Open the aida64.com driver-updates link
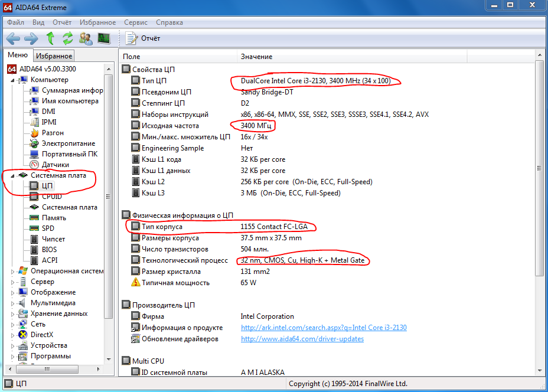Image resolution: width=548 pixels, height=392 pixels. pos(302,339)
